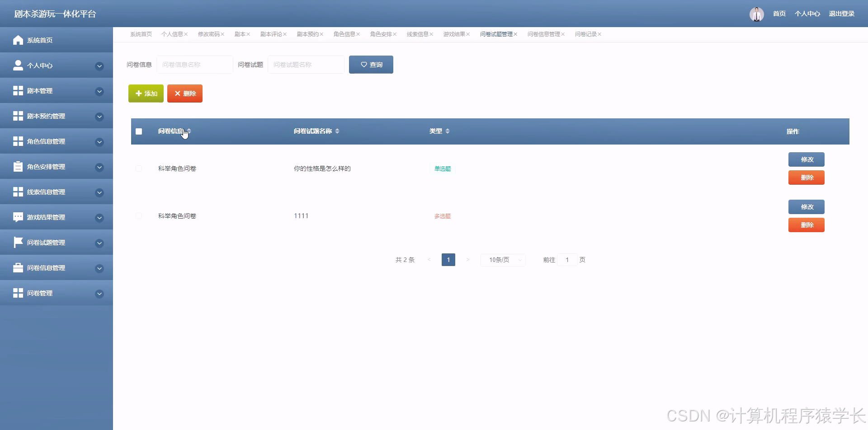Screen dimensions: 868x430
Task: Click the green 添加 button
Action: (146, 93)
